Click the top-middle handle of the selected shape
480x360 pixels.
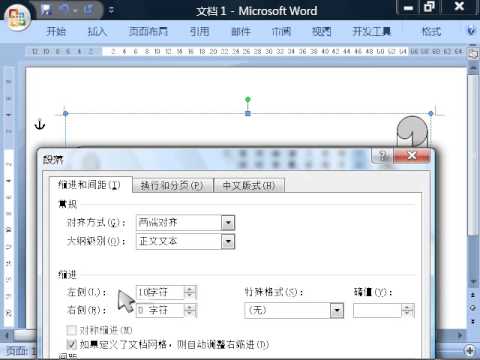tap(248, 114)
